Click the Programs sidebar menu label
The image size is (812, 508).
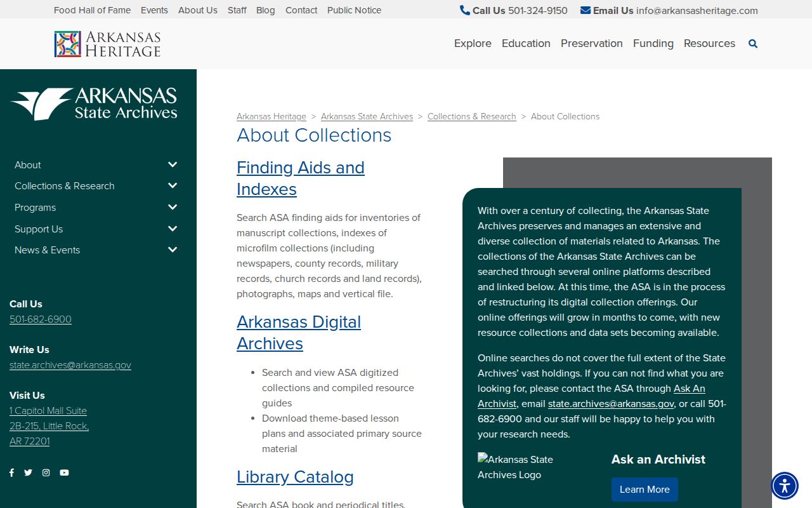tap(36, 208)
